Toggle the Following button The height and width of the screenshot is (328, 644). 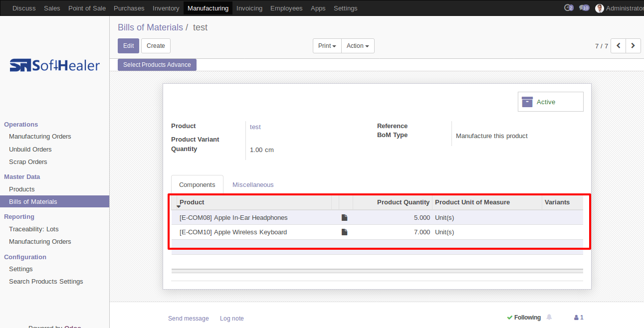[x=524, y=318]
